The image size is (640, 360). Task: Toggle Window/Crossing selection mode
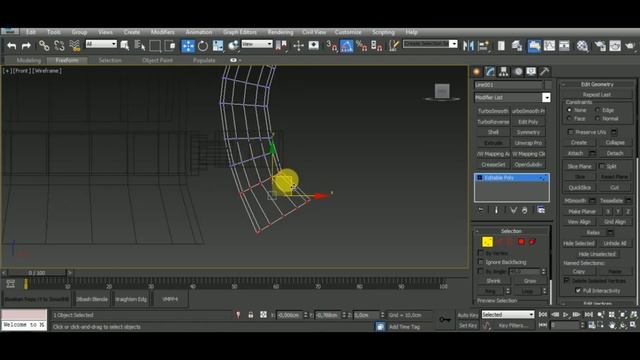pyautogui.click(x=170, y=46)
